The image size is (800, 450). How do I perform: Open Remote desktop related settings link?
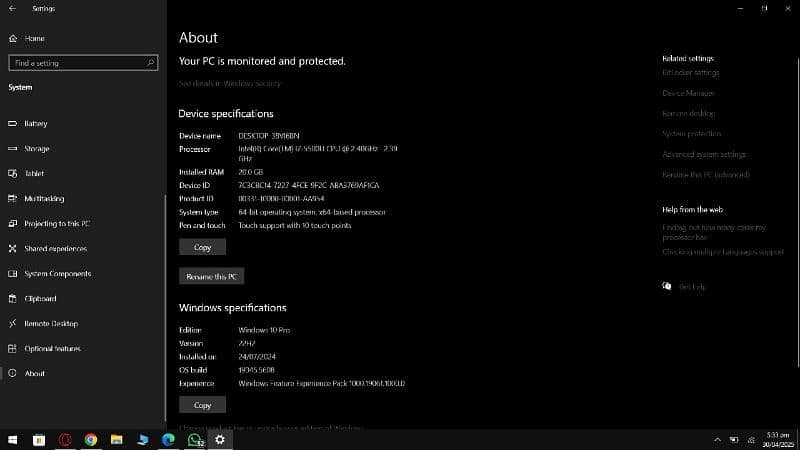(689, 113)
